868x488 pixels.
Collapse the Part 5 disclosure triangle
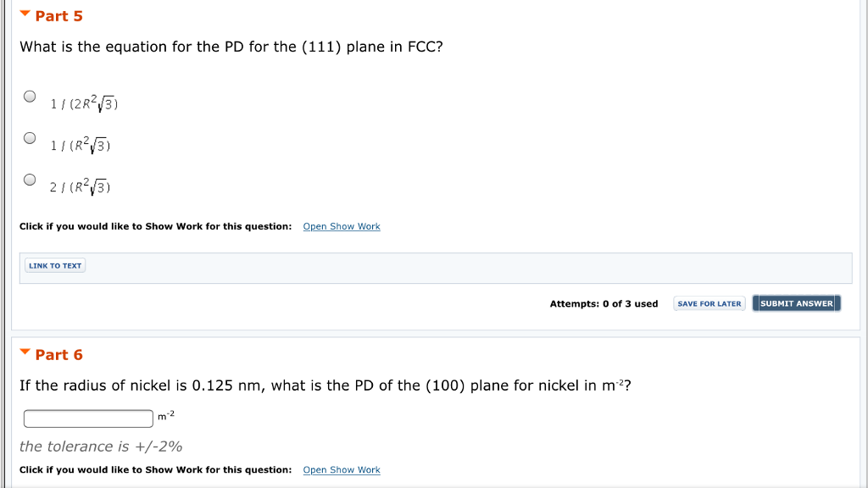pos(25,15)
